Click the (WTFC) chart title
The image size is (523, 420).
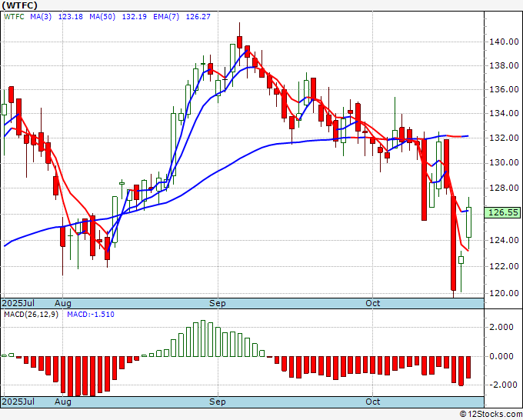coord(20,5)
